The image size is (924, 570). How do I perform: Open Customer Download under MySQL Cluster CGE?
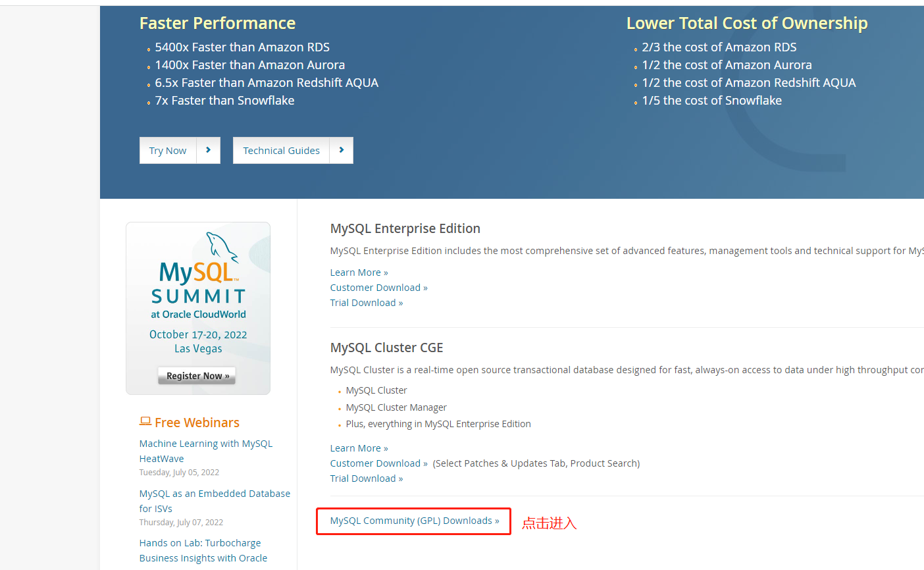[x=379, y=463]
